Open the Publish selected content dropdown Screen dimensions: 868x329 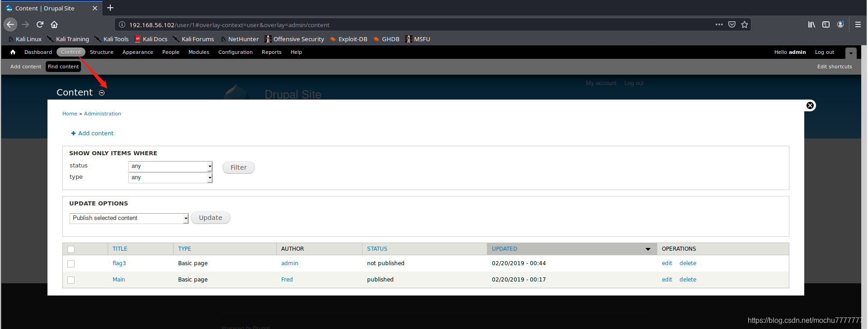coord(129,218)
